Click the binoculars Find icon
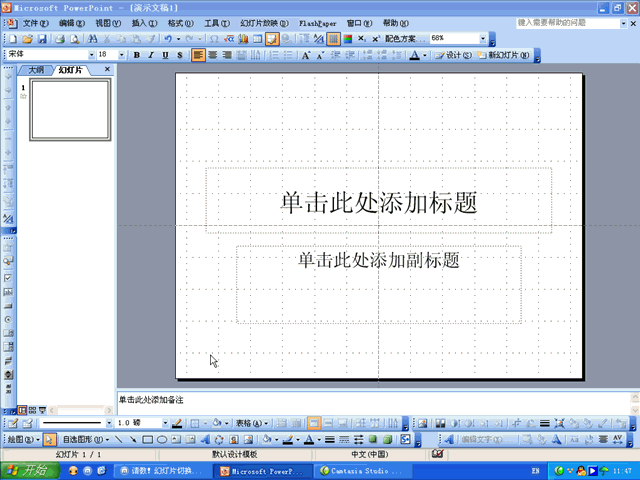Screen dimensions: 640x480 [93, 39]
